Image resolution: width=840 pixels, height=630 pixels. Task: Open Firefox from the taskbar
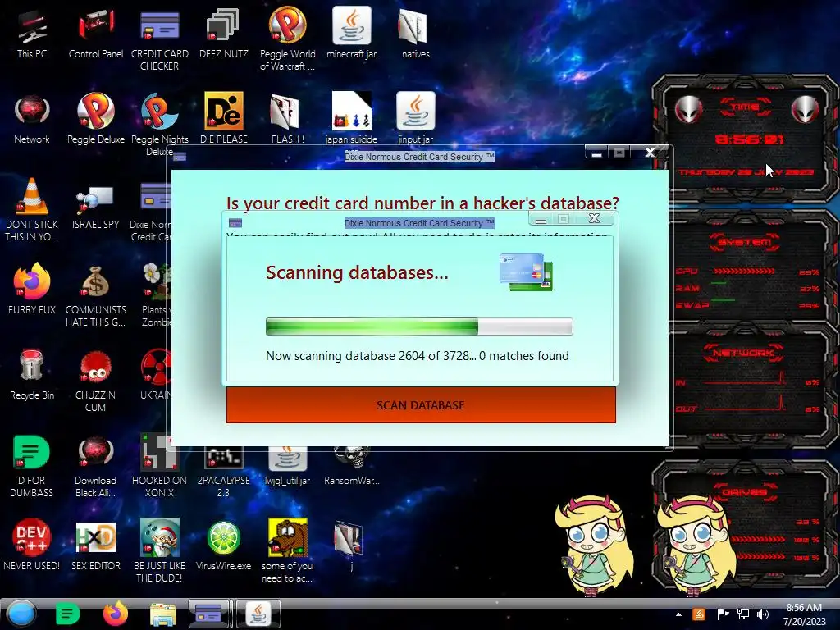point(116,614)
